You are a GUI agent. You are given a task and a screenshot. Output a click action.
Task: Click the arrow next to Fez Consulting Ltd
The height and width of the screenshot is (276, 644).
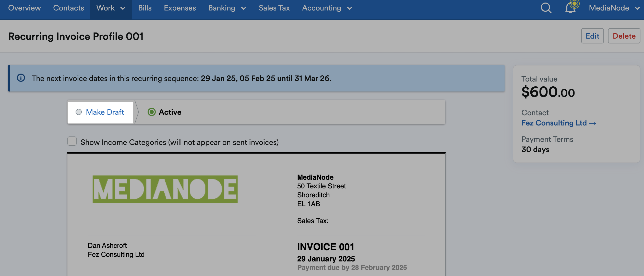[593, 123]
